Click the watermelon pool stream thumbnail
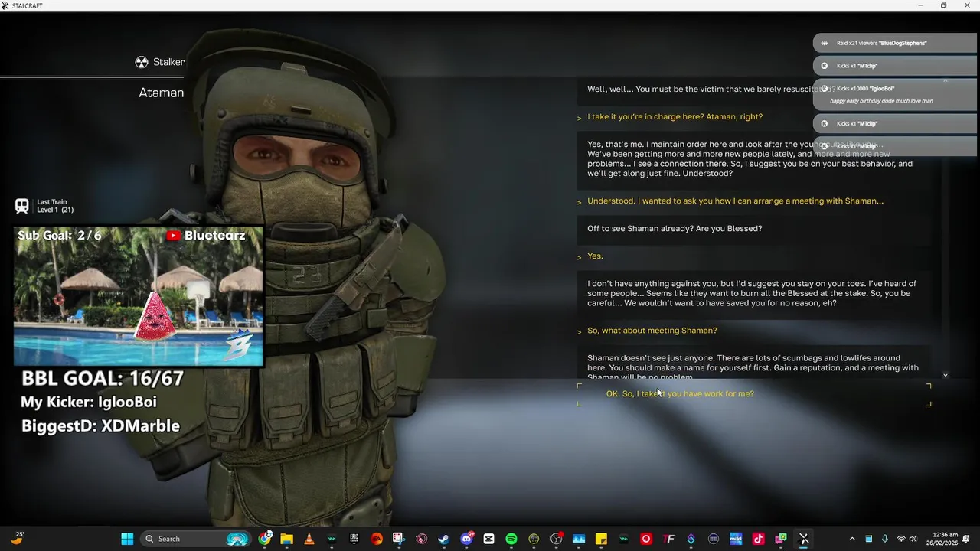 point(139,295)
